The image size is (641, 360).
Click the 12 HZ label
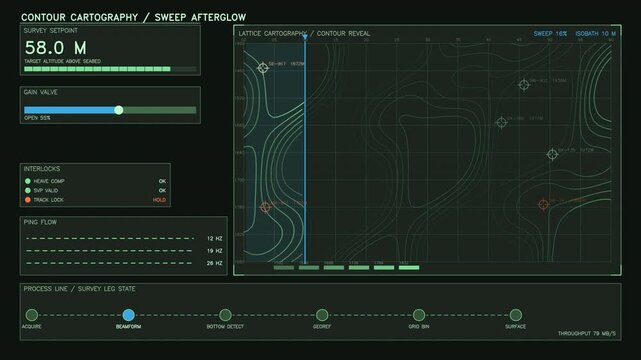click(x=214, y=238)
